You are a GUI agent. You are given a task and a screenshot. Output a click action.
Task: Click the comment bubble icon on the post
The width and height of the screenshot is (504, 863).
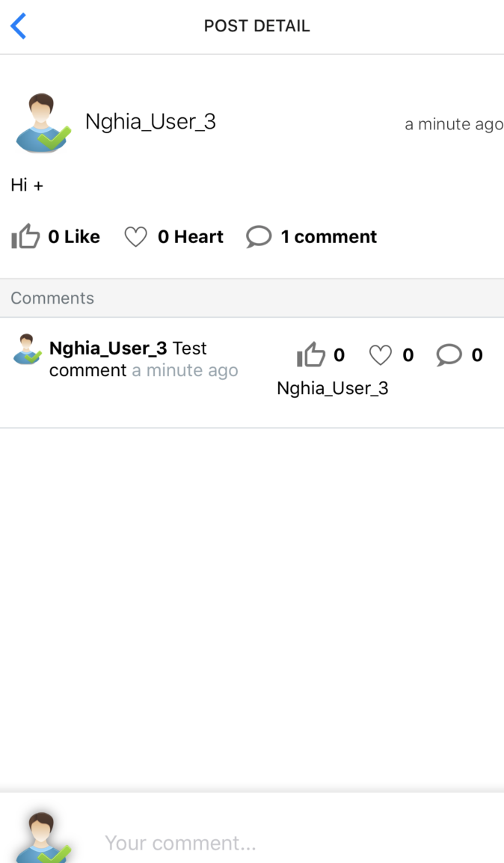coord(259,236)
